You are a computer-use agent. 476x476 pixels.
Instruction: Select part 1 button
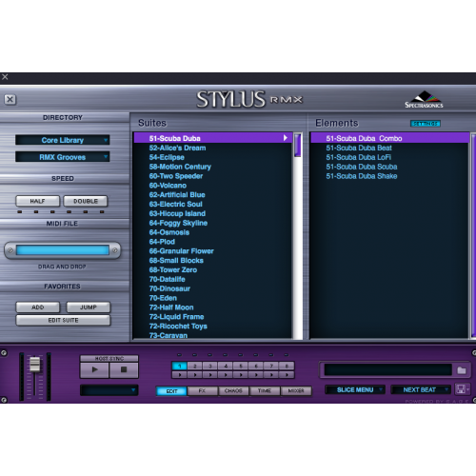tap(180, 366)
